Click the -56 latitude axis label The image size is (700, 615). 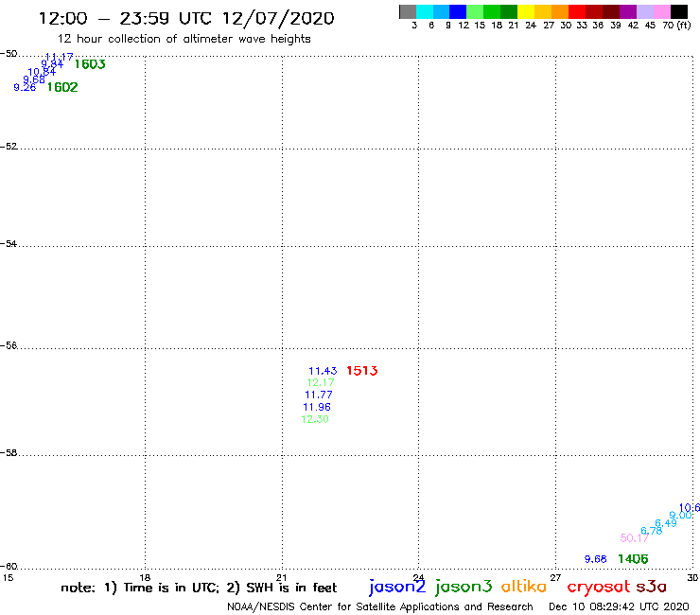[x=9, y=345]
